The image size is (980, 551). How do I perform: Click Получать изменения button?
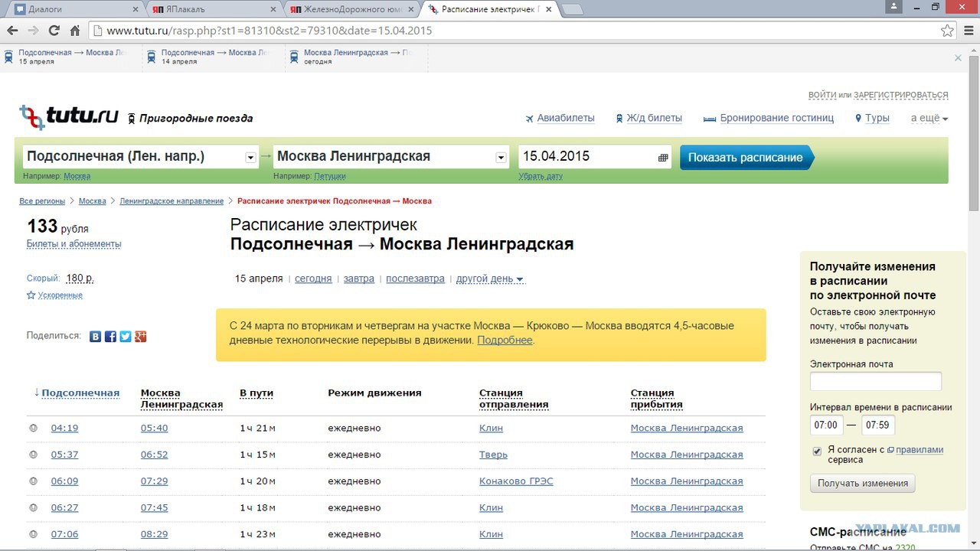coord(863,483)
